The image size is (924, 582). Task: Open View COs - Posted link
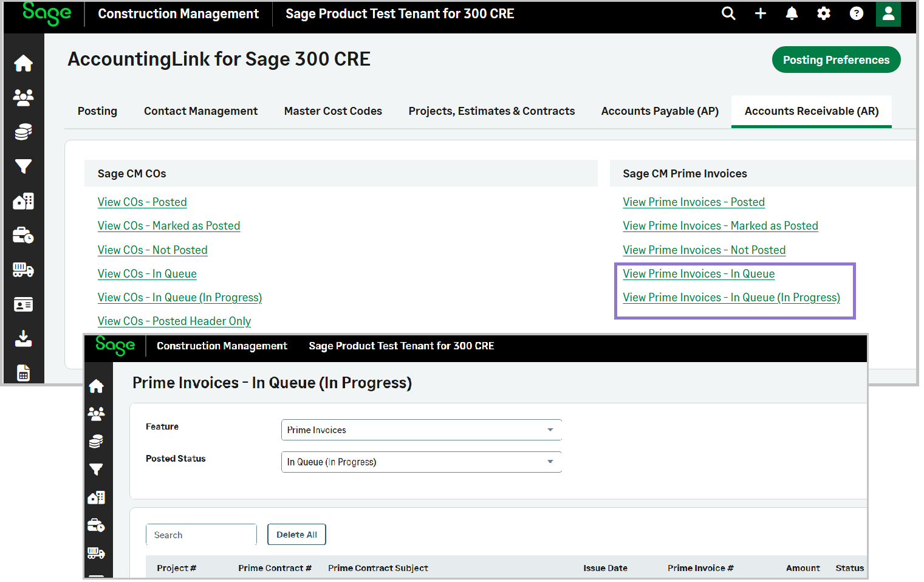(142, 202)
